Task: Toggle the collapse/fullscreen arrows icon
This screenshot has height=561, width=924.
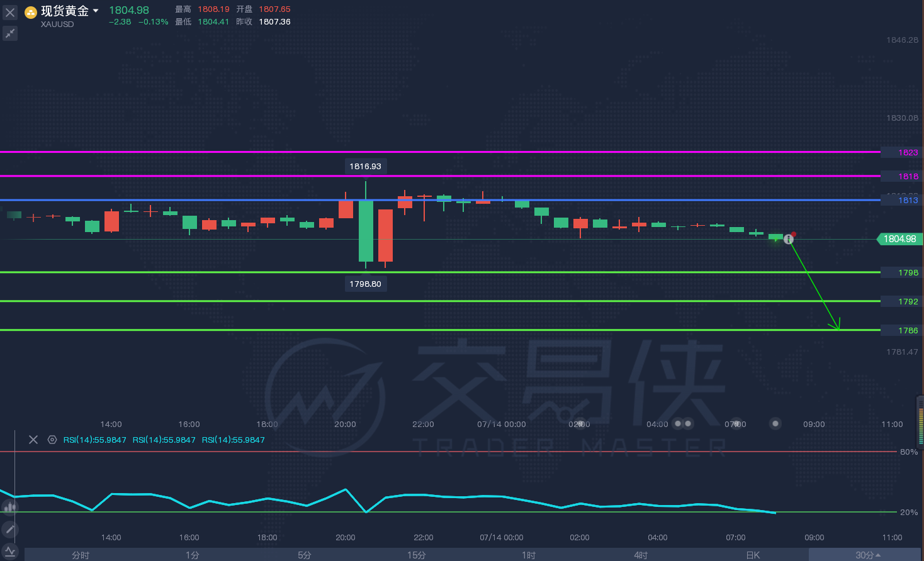Action: coord(10,33)
